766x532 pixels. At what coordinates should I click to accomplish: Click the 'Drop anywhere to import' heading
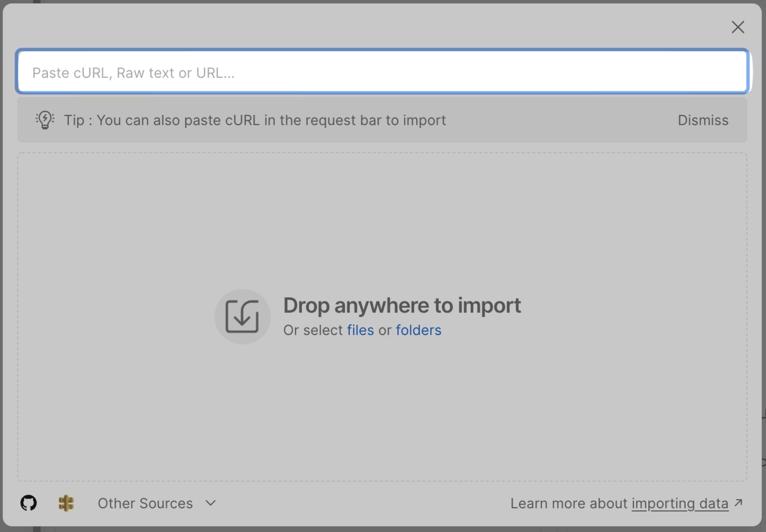[402, 305]
